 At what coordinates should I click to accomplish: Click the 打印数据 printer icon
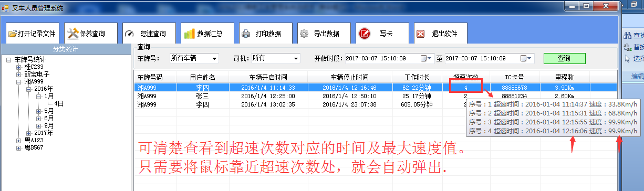coord(246,34)
